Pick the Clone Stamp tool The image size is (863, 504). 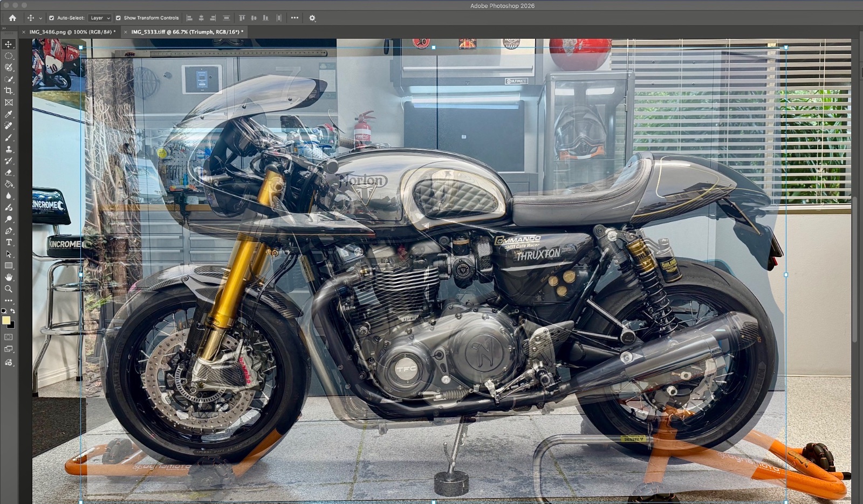point(9,149)
